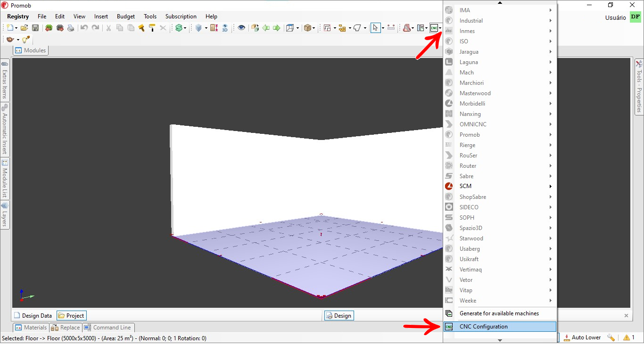Expand the Weeke submenu
This screenshot has height=345, width=644.
coord(500,300)
